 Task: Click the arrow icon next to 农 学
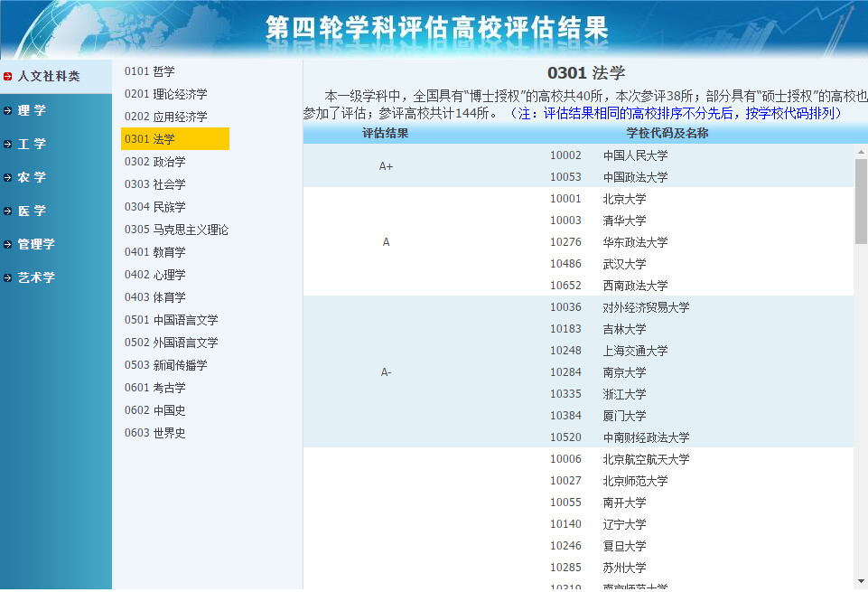9,176
